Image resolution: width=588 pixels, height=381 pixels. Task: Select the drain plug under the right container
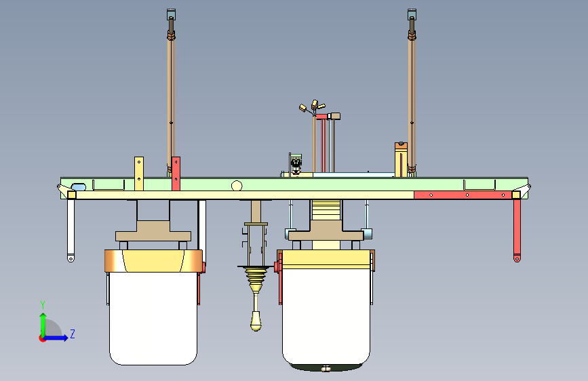(326, 369)
